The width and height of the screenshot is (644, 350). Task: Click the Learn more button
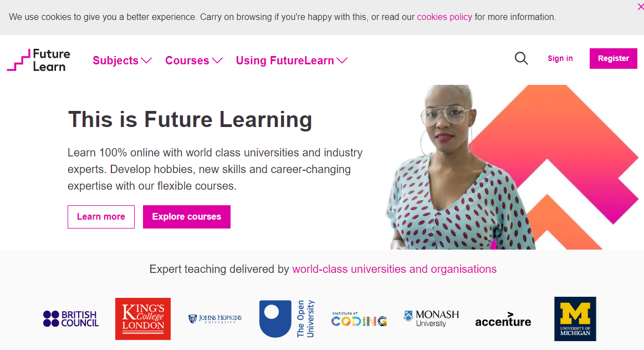tap(101, 217)
